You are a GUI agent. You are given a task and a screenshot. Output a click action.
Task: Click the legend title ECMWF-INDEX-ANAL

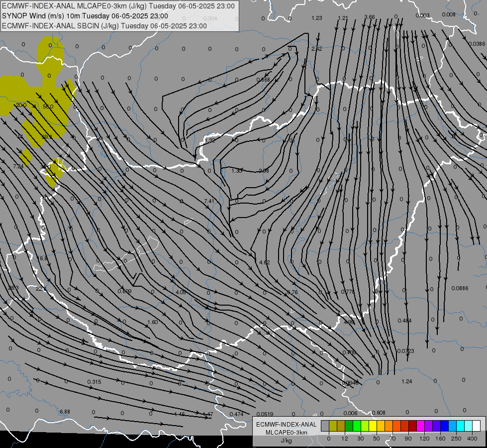(x=287, y=425)
